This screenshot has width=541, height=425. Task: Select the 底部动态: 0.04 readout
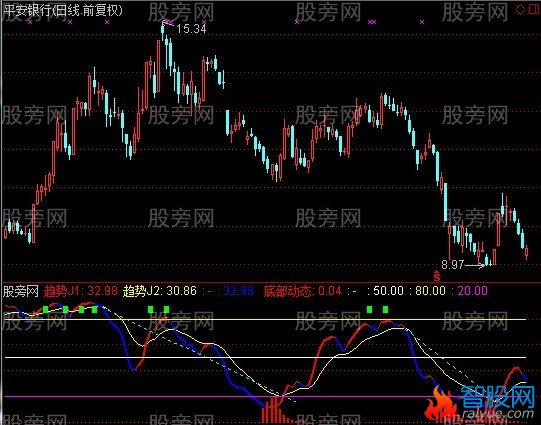point(303,291)
